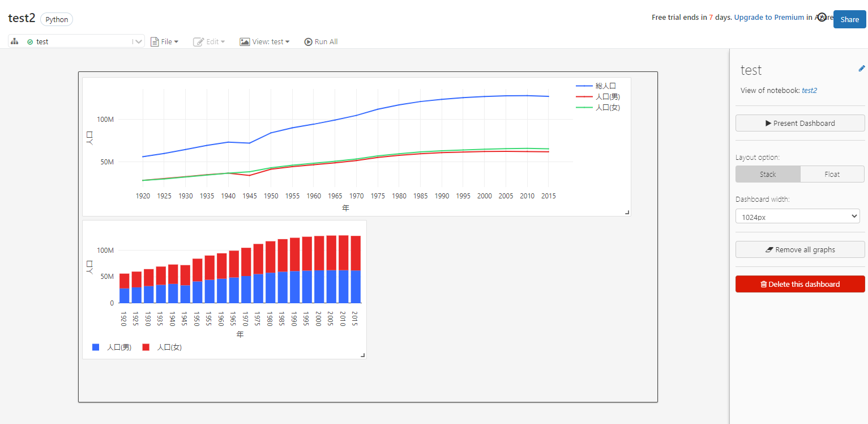Click the 2015 tick label on line chart
Screen dimensions: 868x424
[x=548, y=196]
